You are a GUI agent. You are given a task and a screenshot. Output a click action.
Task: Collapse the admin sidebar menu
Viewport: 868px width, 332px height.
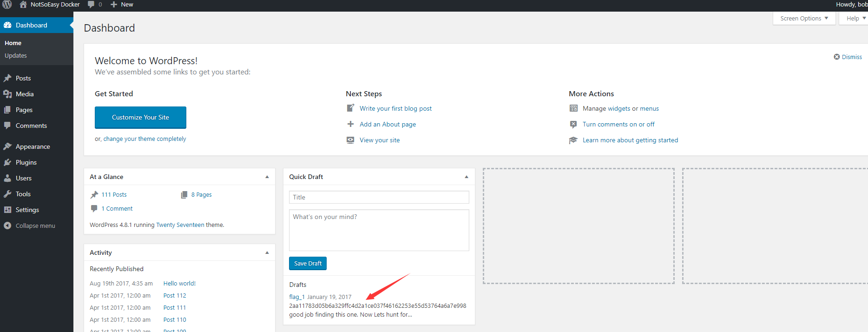(29, 226)
